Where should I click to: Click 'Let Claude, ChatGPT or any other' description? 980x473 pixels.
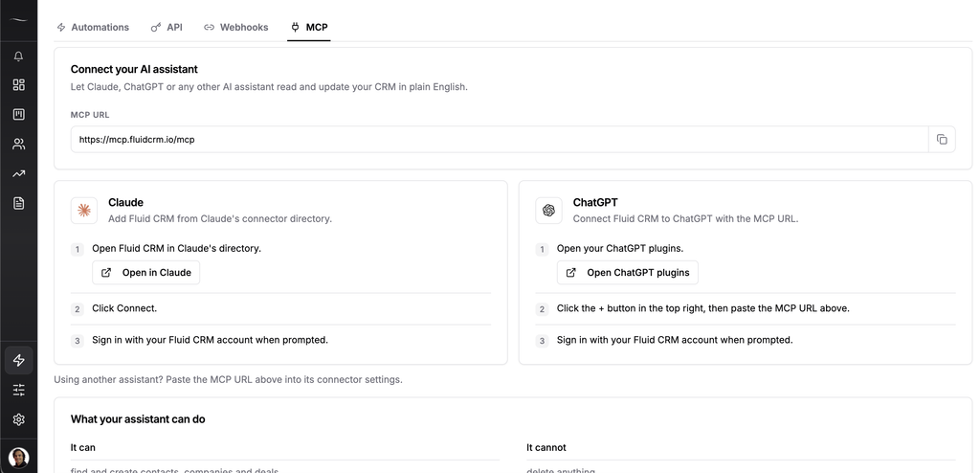[x=269, y=87]
